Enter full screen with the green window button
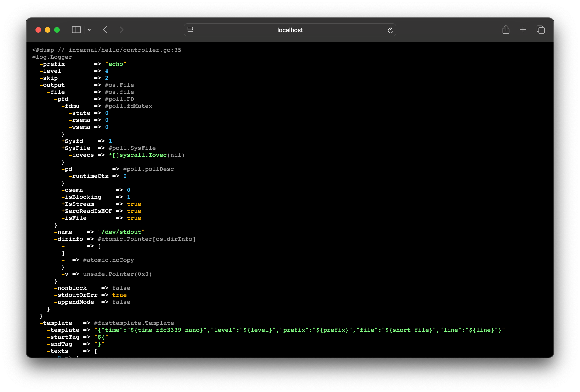580x392 pixels. [57, 30]
